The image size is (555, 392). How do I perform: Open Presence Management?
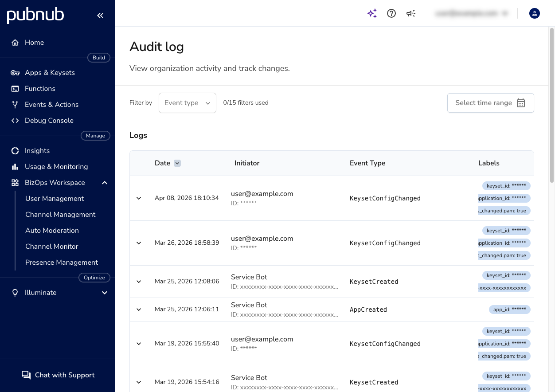(x=62, y=262)
